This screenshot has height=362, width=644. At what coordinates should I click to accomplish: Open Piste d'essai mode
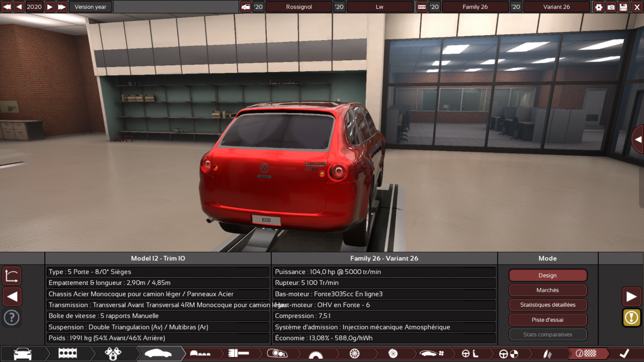click(x=548, y=320)
